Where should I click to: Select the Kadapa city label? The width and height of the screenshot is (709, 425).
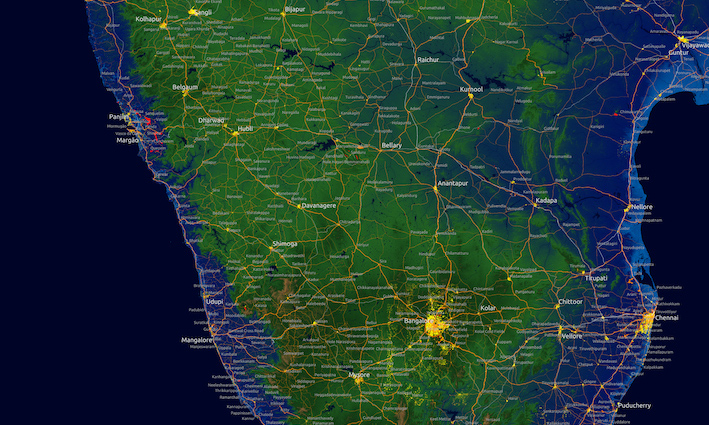tap(546, 201)
